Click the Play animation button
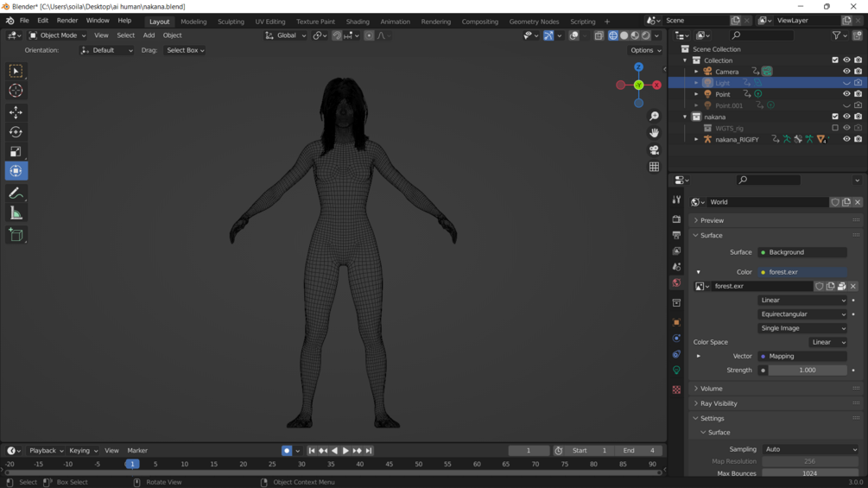 click(x=345, y=451)
